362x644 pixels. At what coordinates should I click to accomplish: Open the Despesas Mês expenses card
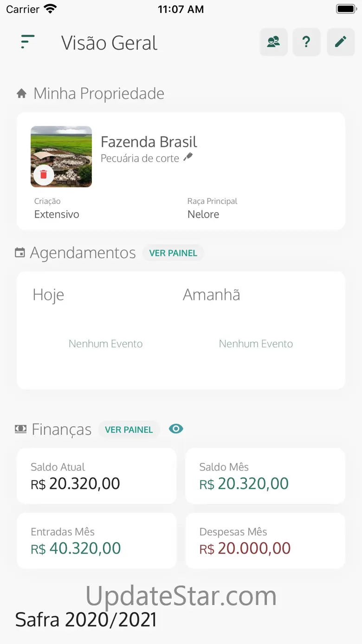pyautogui.click(x=265, y=540)
